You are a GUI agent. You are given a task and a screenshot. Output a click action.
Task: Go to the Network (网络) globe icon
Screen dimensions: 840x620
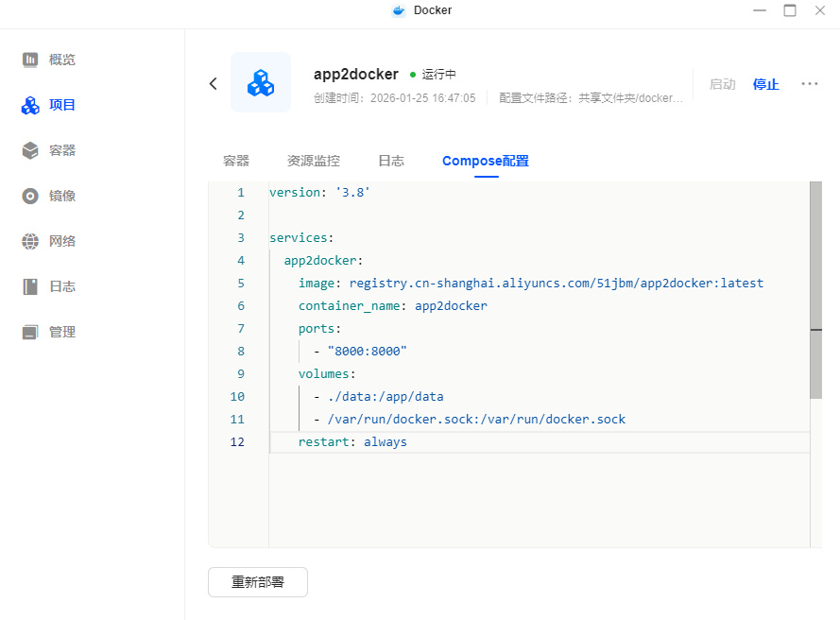(30, 241)
